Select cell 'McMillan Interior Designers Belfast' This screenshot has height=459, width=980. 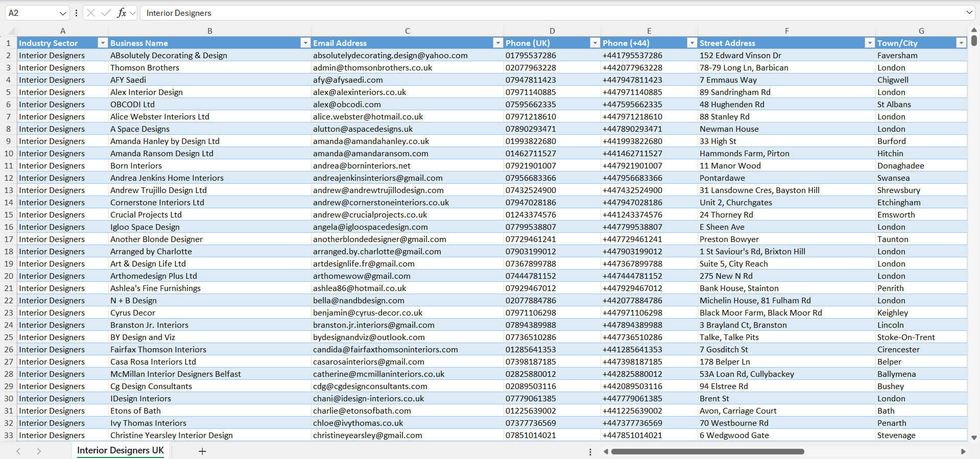pos(210,374)
